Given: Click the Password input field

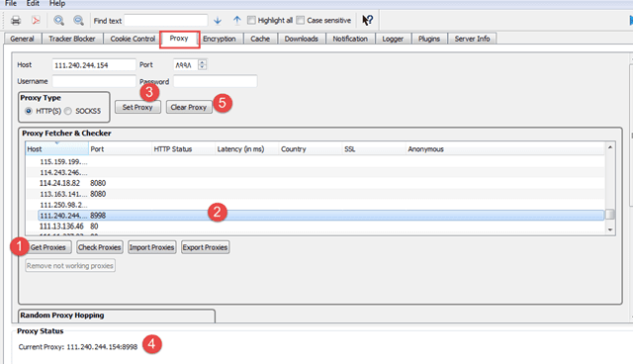Looking at the screenshot, I should [216, 81].
